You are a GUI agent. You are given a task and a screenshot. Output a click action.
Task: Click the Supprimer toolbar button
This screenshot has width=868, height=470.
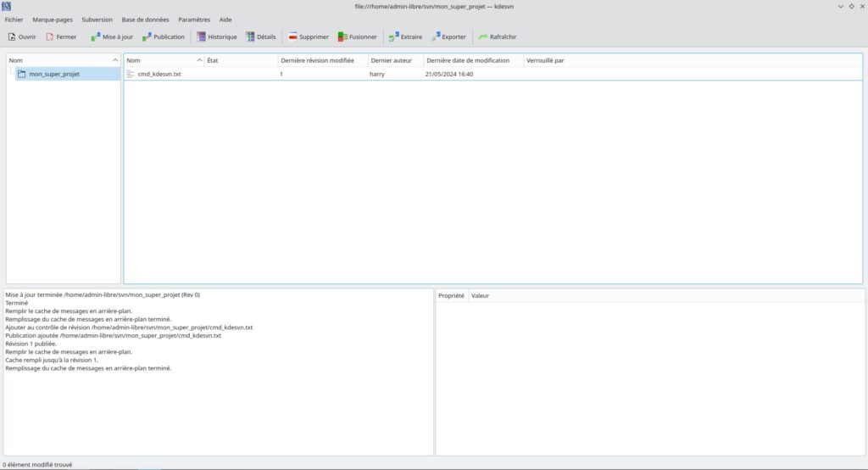(x=309, y=36)
